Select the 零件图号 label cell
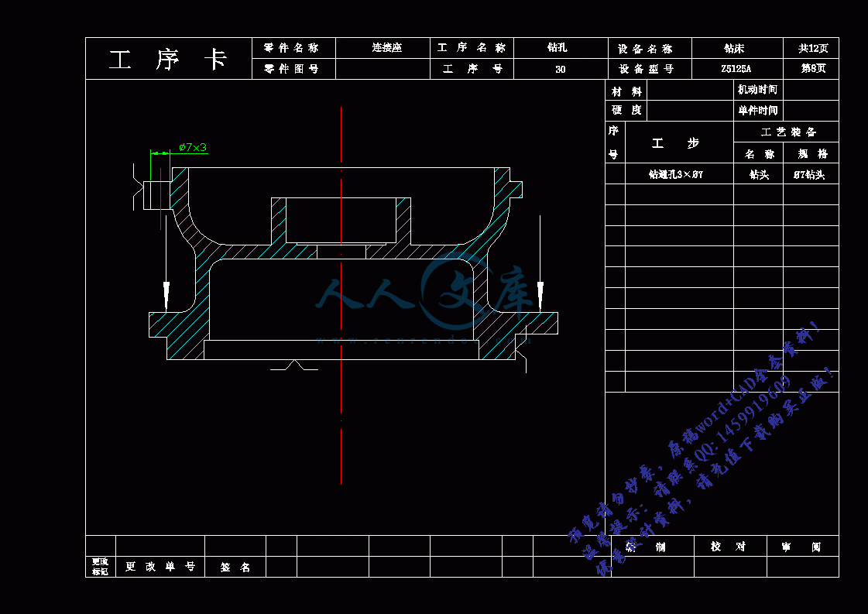The height and width of the screenshot is (614, 868). [293, 69]
